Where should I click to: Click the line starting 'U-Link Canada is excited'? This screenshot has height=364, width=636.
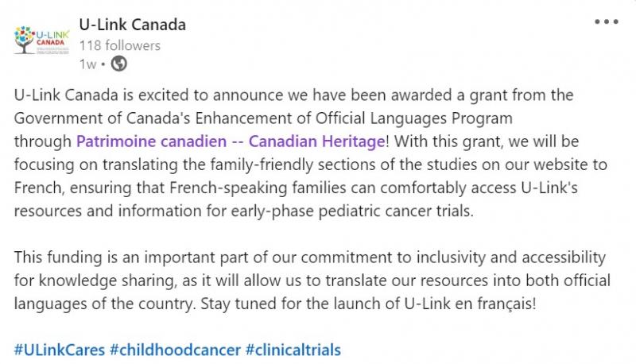click(293, 95)
